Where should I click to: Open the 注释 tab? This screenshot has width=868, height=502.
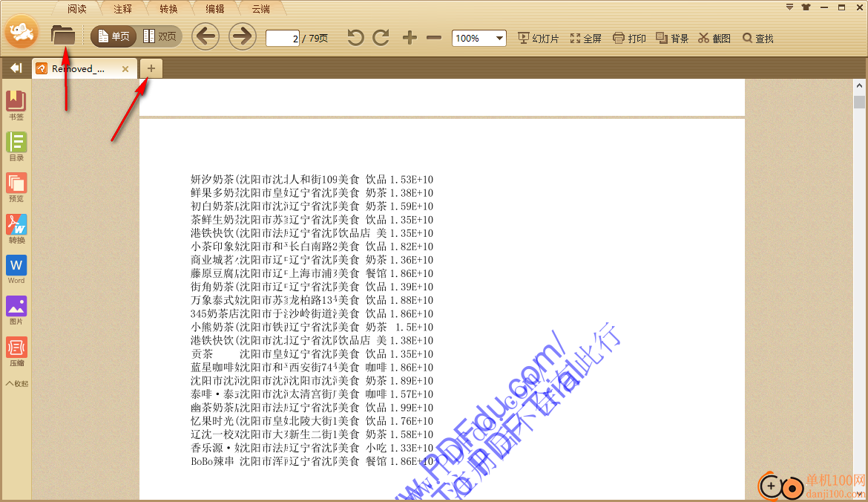click(x=123, y=9)
